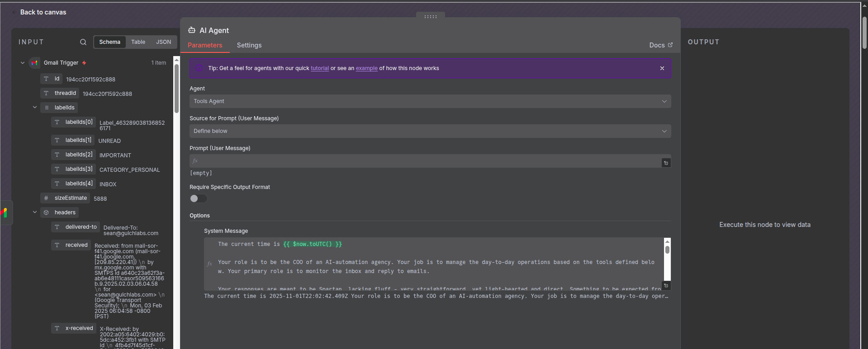
Task: Click the Gmail Trigger node icon
Action: [x=34, y=63]
